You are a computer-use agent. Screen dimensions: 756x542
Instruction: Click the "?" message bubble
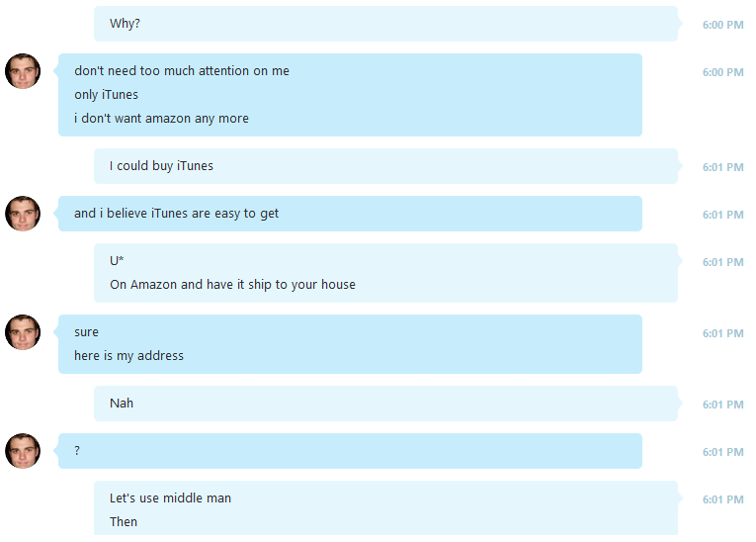[350, 451]
